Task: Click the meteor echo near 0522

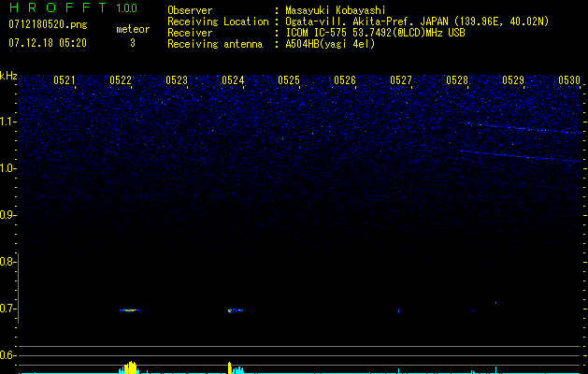Action: click(129, 310)
